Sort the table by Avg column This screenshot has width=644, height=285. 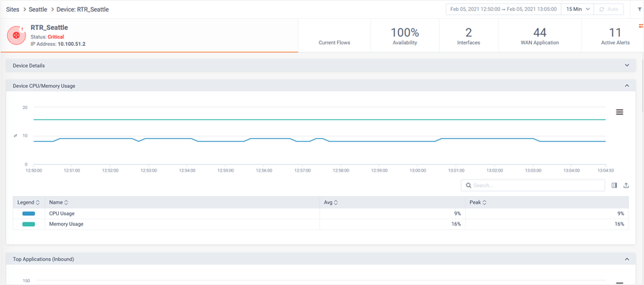pyautogui.click(x=330, y=202)
